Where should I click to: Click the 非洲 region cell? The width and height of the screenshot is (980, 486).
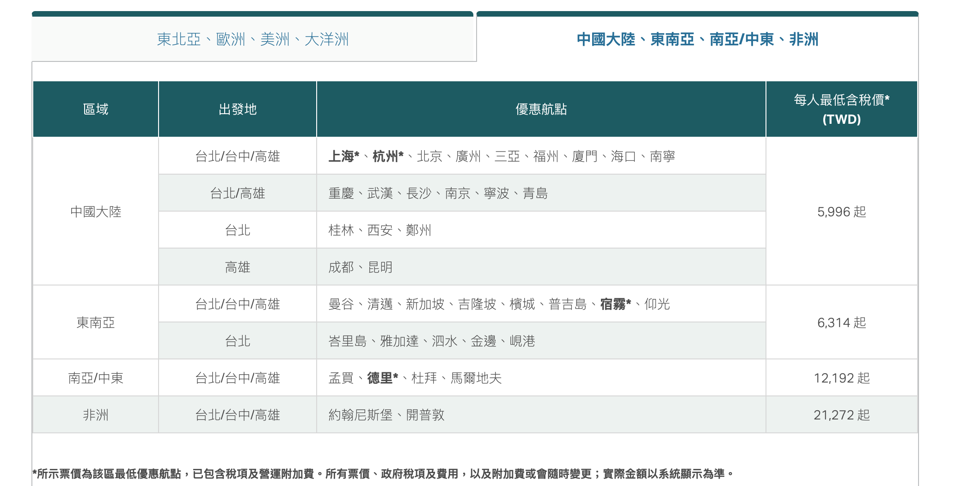[96, 415]
